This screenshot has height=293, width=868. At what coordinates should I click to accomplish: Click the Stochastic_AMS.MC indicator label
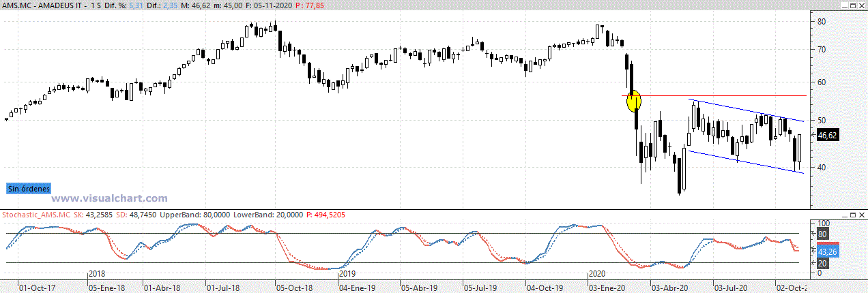[x=34, y=215]
